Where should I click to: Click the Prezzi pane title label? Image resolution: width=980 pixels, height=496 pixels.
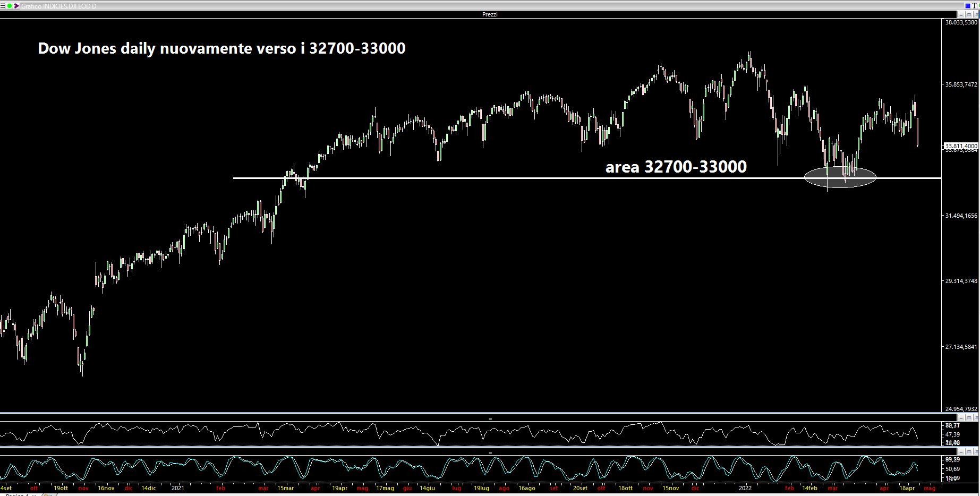click(490, 14)
